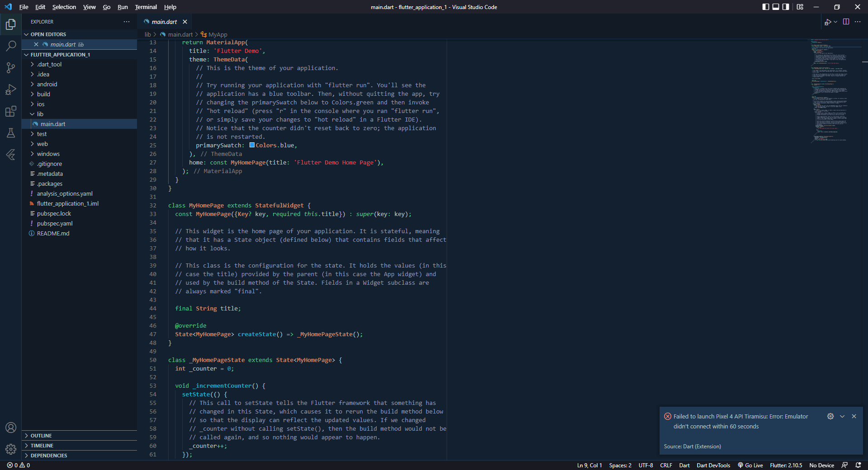Toggle the primary side bar layout icon
This screenshot has height=470, width=868.
coord(766,7)
